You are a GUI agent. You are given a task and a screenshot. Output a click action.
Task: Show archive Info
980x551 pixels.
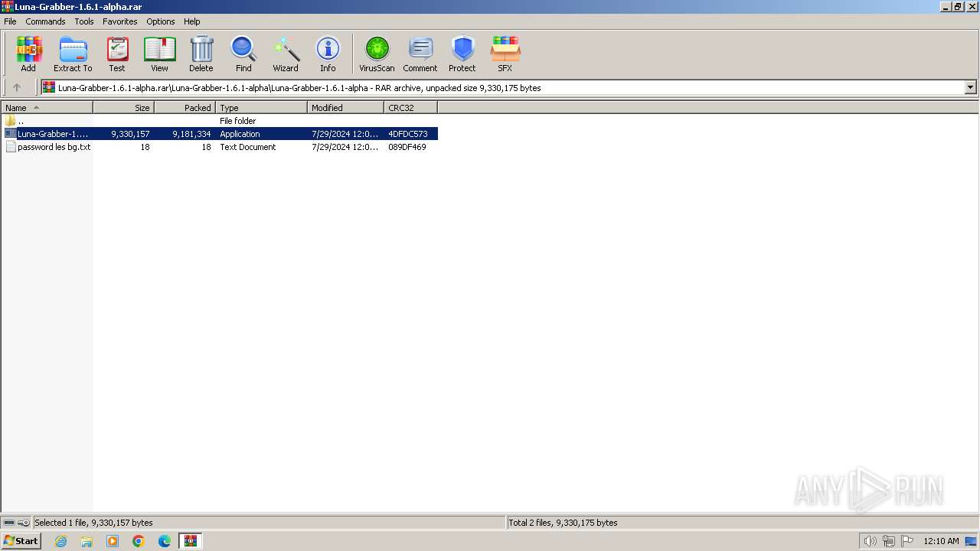coord(328,54)
